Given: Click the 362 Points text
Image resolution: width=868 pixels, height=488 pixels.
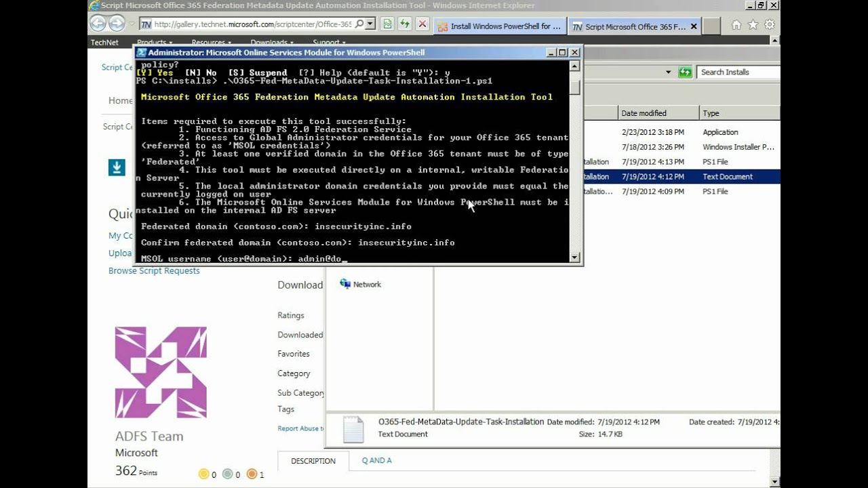Looking at the screenshot, I should click(x=136, y=471).
